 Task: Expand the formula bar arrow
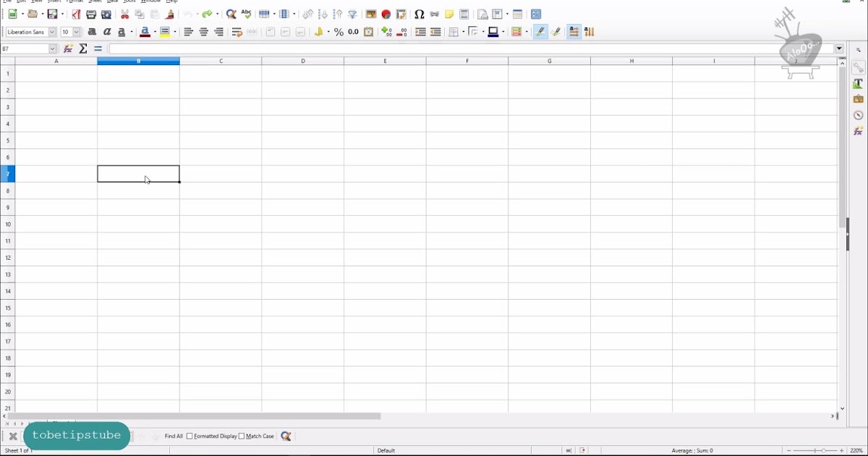pyautogui.click(x=839, y=48)
